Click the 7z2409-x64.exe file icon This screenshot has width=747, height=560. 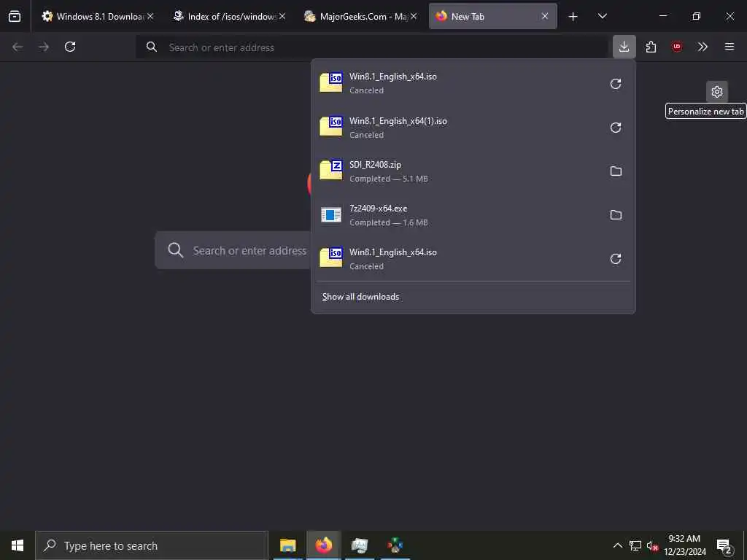[x=331, y=215]
